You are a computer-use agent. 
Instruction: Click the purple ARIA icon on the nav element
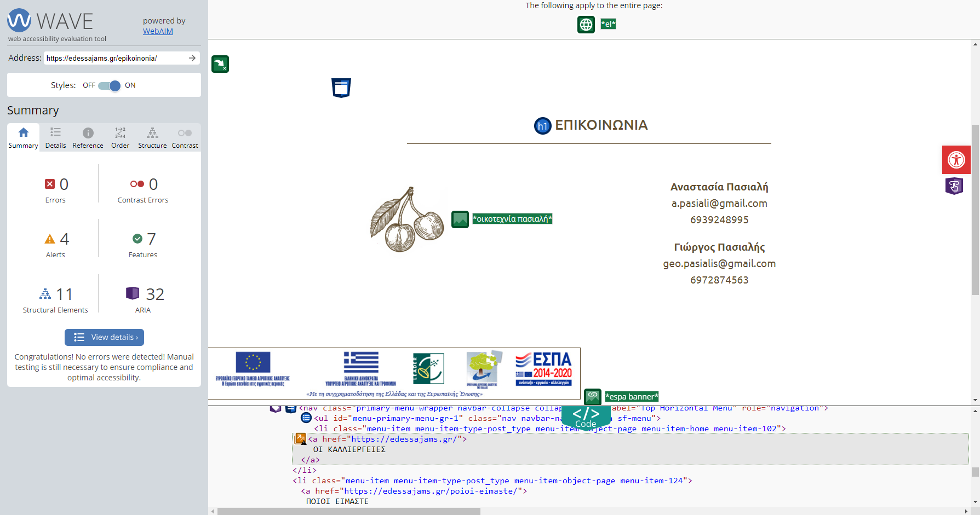(x=276, y=408)
